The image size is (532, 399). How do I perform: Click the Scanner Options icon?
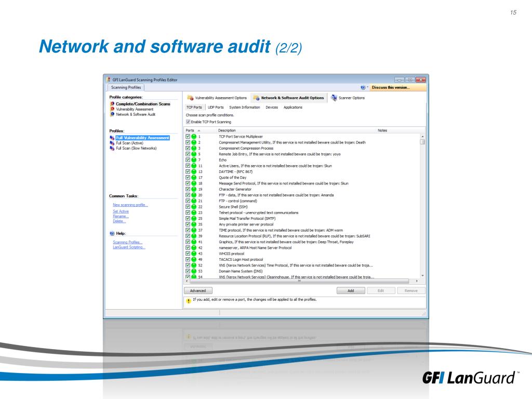point(334,98)
